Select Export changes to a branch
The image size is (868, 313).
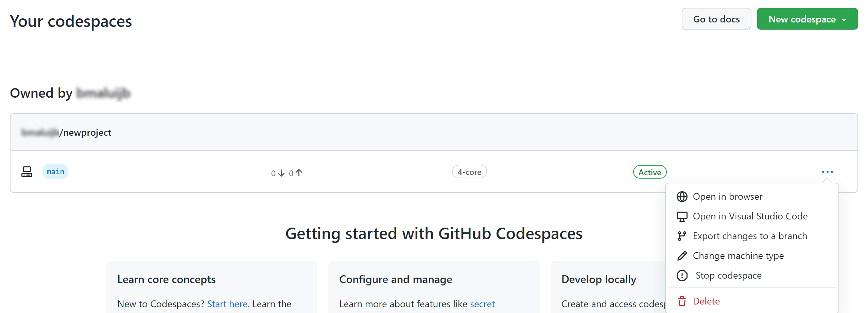[x=752, y=236]
